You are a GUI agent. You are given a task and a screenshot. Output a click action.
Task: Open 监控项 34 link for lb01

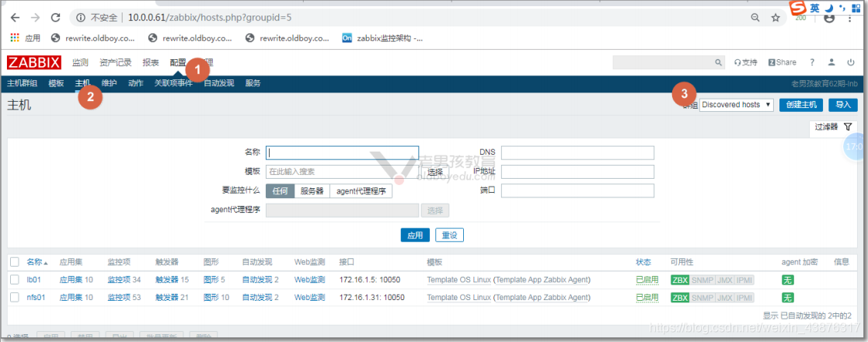click(124, 280)
